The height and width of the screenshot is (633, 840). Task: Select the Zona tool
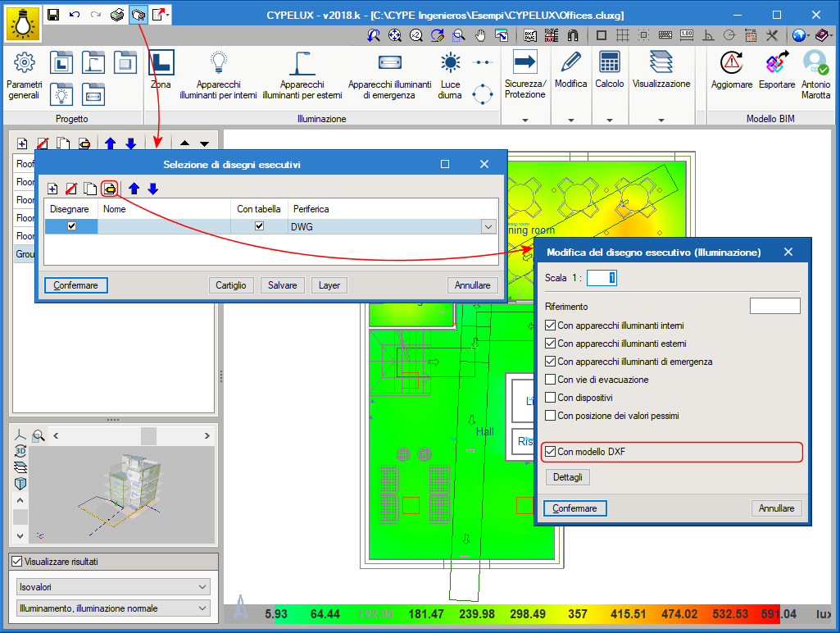[161, 69]
